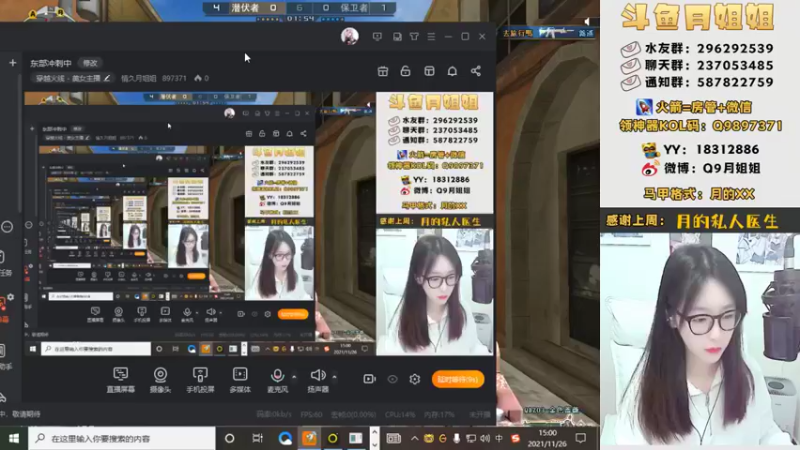
Task: Open the hamburger menu in title bar
Action: (x=432, y=37)
